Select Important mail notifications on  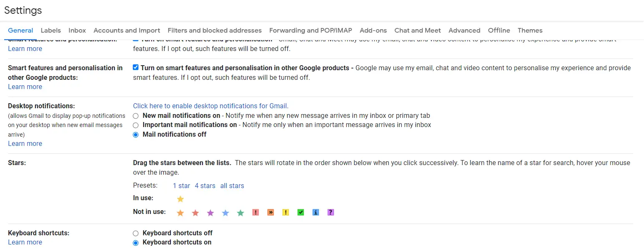pos(135,125)
